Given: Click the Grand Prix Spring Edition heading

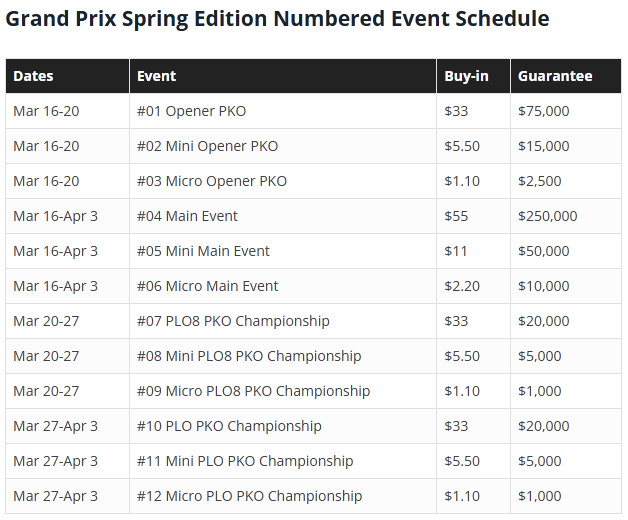Looking at the screenshot, I should tap(277, 19).
